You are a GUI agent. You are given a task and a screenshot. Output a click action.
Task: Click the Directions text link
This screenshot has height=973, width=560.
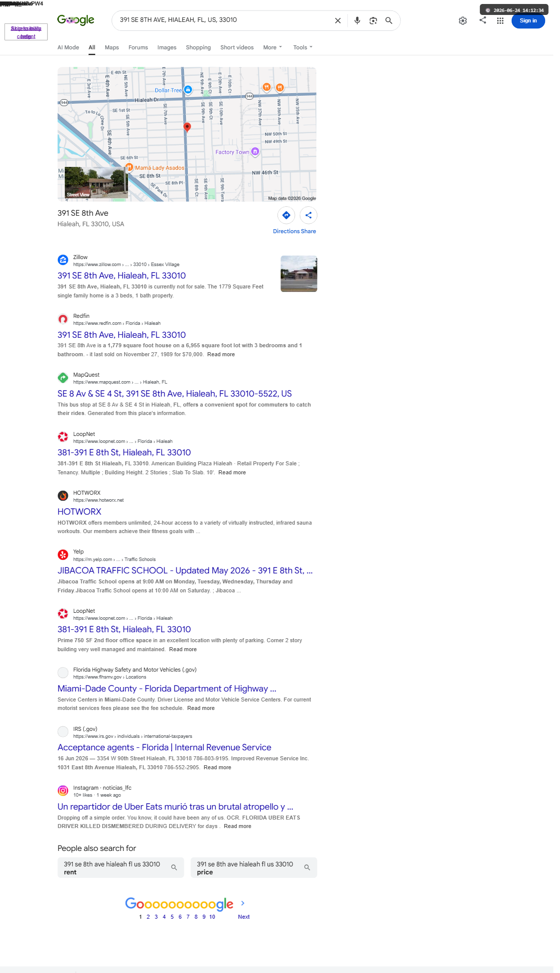[286, 231]
